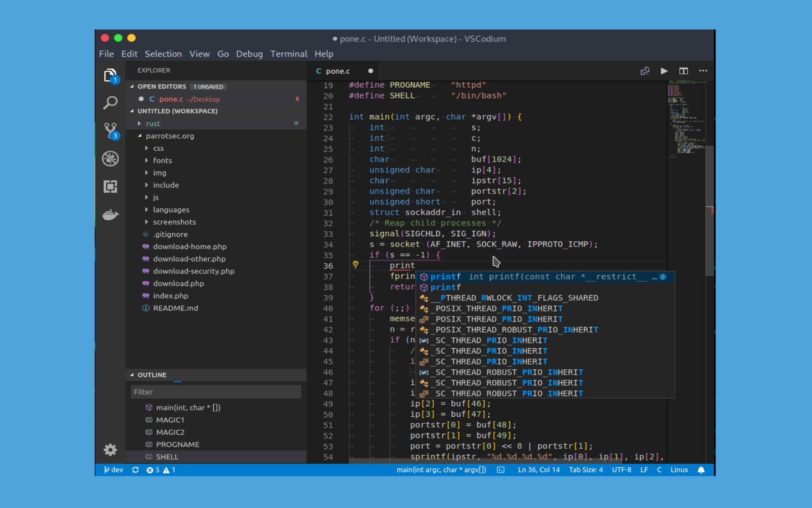This screenshot has width=812, height=508.
Task: Expand the rust folder
Action: 139,124
